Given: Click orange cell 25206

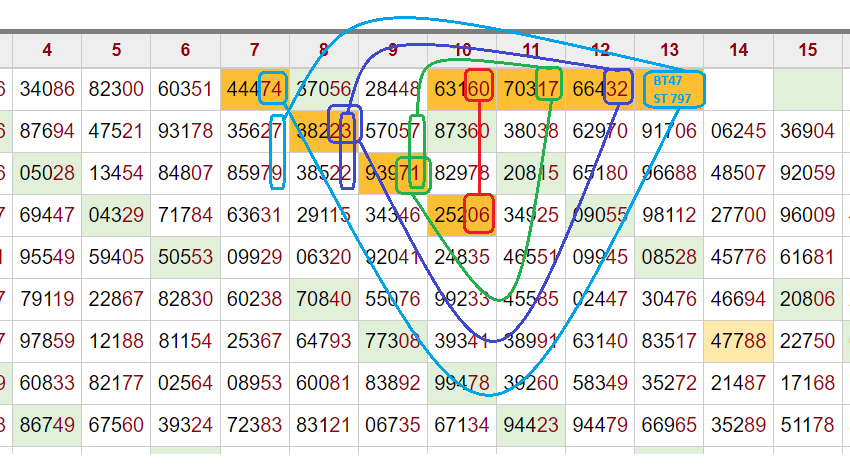Looking at the screenshot, I should click(462, 214).
